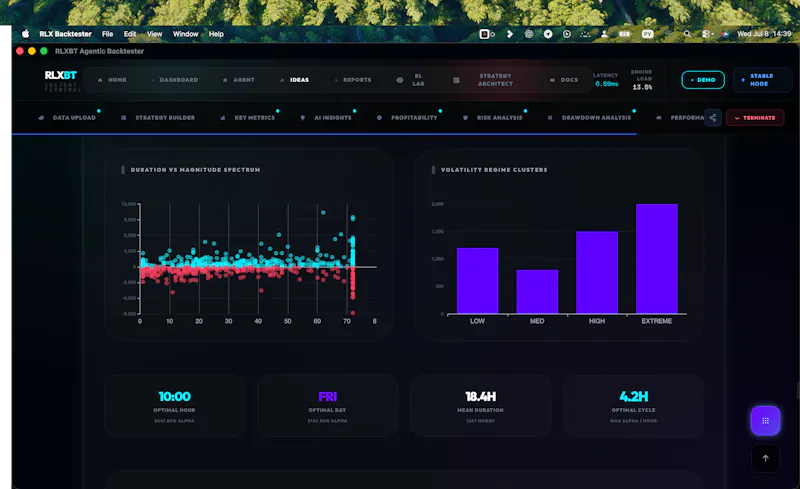
Task: Click the LOW volatility bar
Action: (x=477, y=281)
